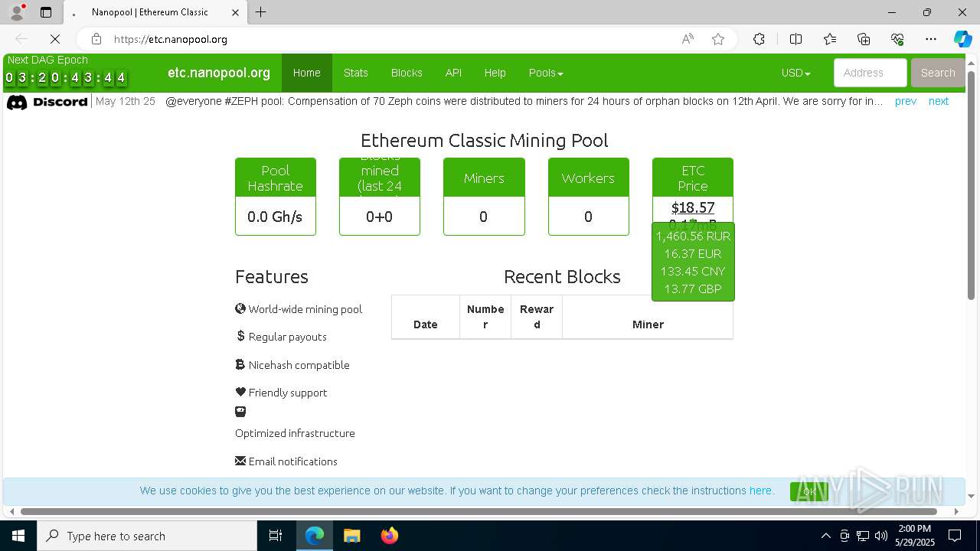Open the API page

point(453,73)
